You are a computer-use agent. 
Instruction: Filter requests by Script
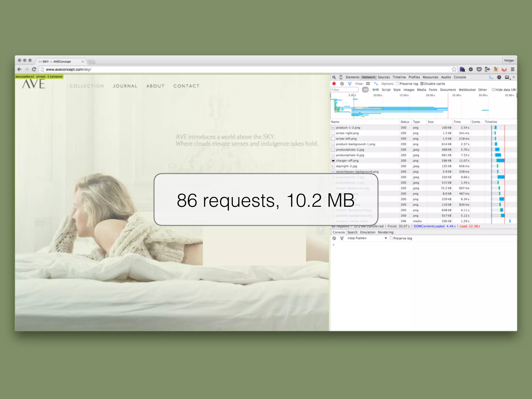(x=386, y=90)
